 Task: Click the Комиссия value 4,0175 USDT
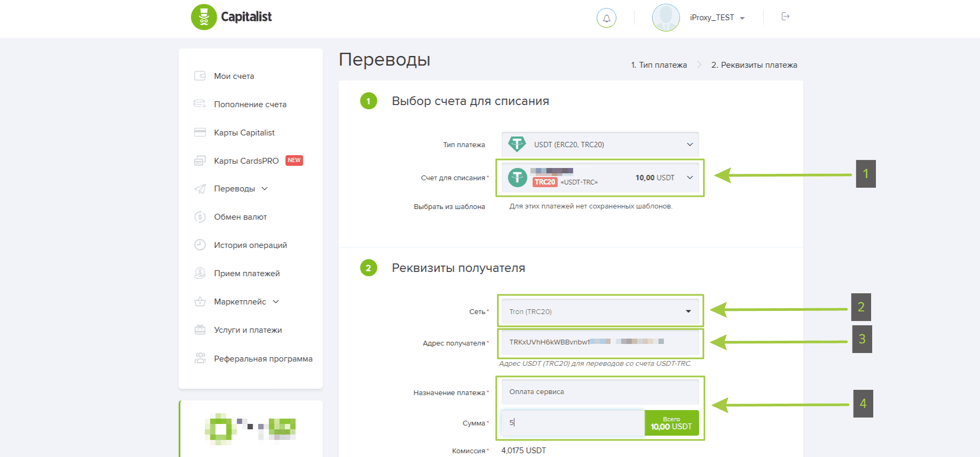[524, 451]
